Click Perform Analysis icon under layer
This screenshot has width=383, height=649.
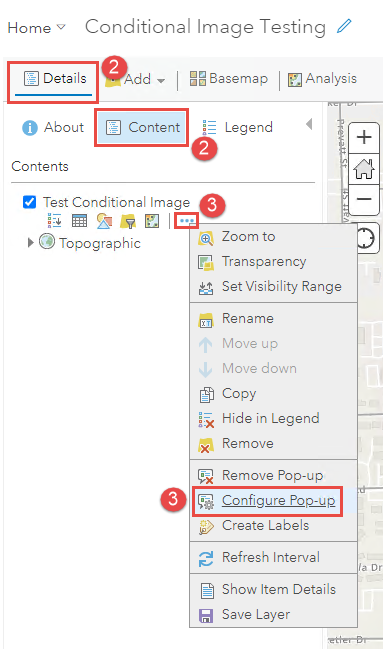coord(152,221)
